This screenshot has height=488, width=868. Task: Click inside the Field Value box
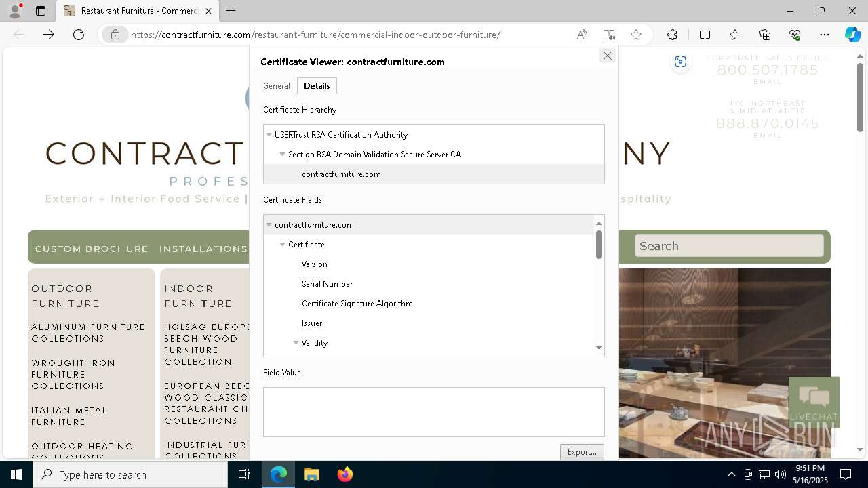click(434, 412)
